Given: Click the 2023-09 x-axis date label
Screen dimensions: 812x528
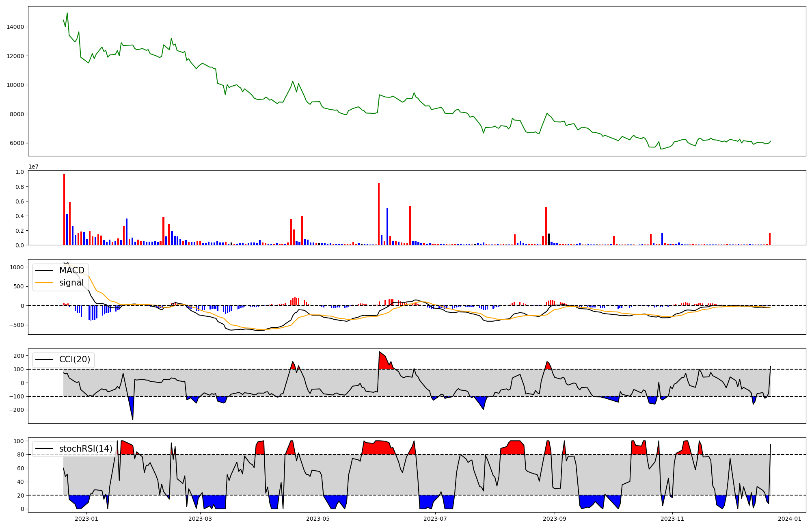Looking at the screenshot, I should pyautogui.click(x=555, y=519).
